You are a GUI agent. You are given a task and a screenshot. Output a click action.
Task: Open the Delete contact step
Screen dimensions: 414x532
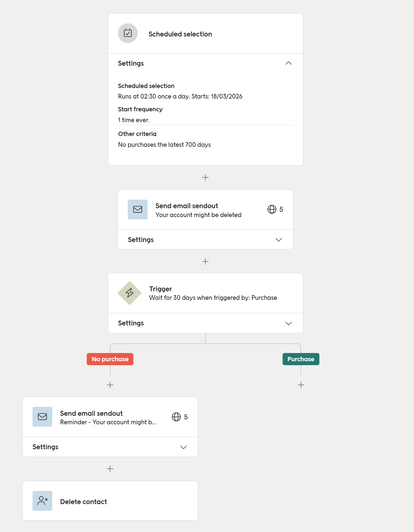click(x=83, y=502)
